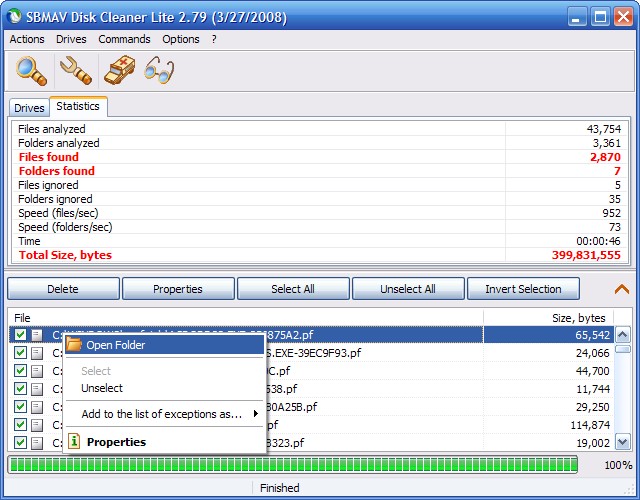640x500 pixels.
Task: Click file icon in the 29,250 row
Action: click(37, 407)
